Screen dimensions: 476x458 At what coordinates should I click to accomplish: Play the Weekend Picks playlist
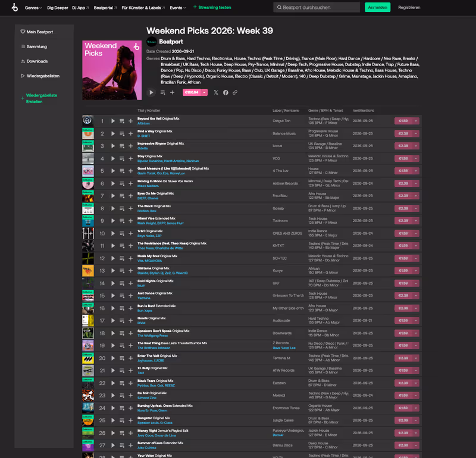click(x=151, y=92)
